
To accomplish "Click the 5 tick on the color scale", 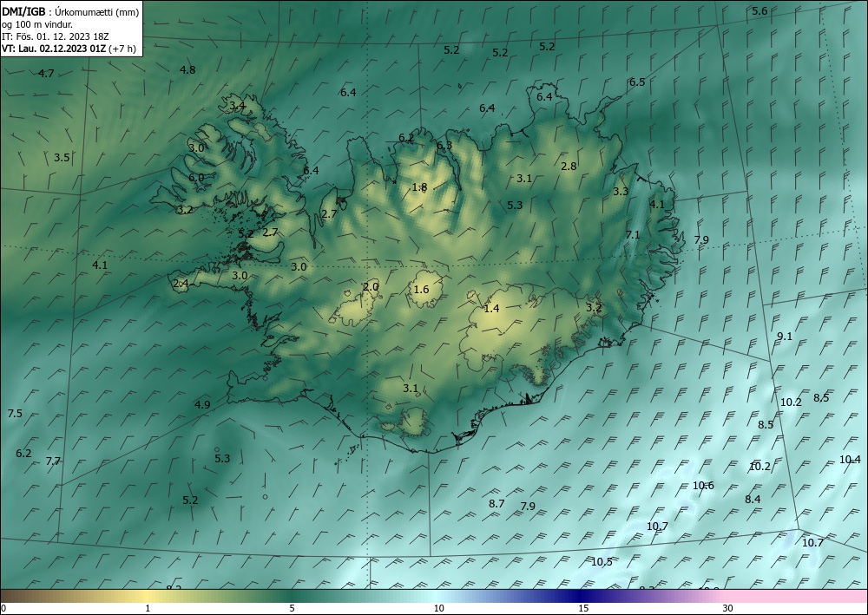I will pos(292,609).
